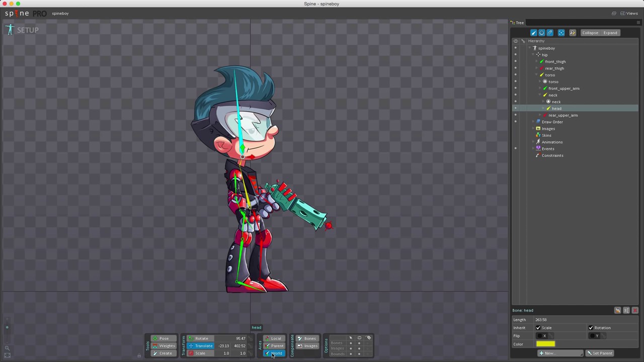
Task: Expand the Events node
Action: [x=533, y=149]
